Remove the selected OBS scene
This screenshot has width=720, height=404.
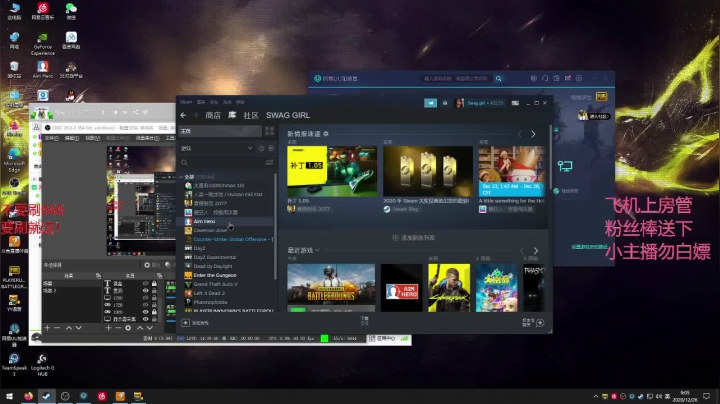point(57,328)
